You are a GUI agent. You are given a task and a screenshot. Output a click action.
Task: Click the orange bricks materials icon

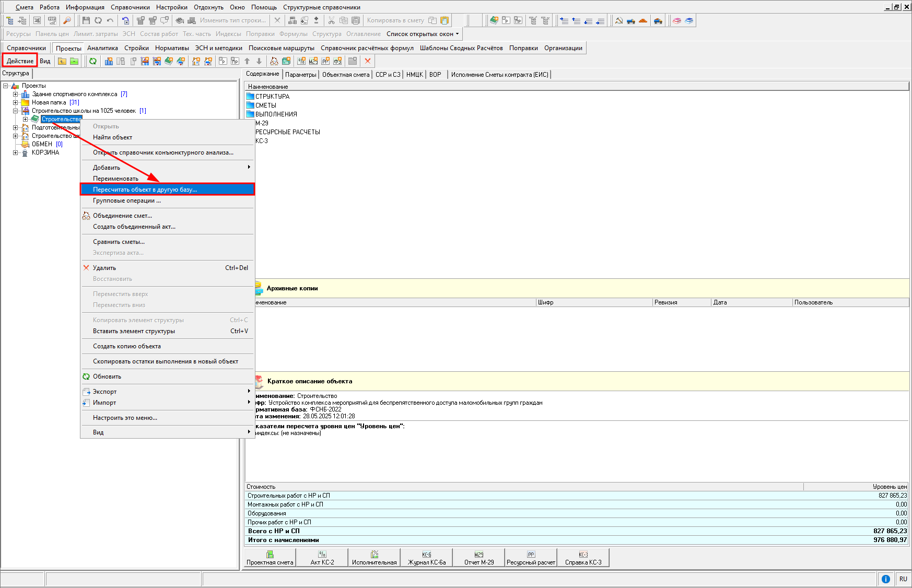[x=643, y=20]
